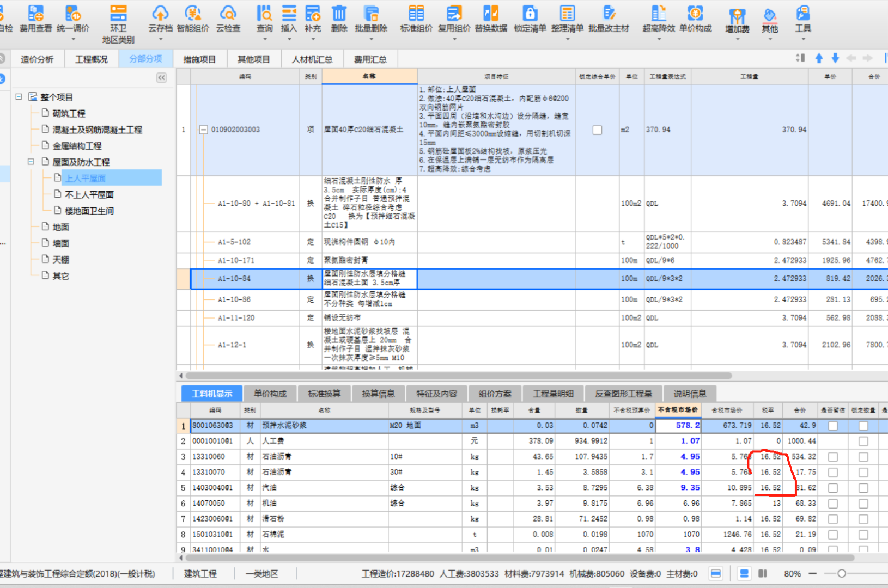Image resolution: width=888 pixels, height=588 pixels.
Task: Click the first layout icon in the status bar
Action: click(x=716, y=573)
